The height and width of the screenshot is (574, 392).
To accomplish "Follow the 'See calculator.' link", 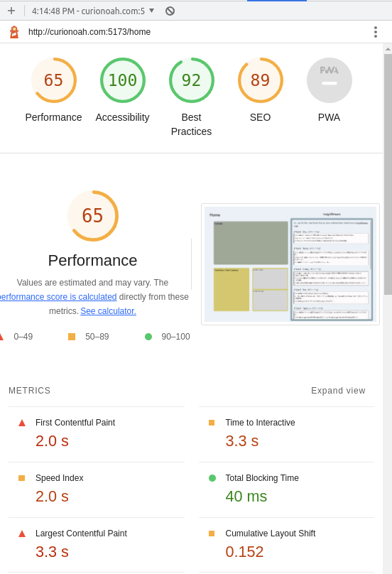I will [109, 310].
